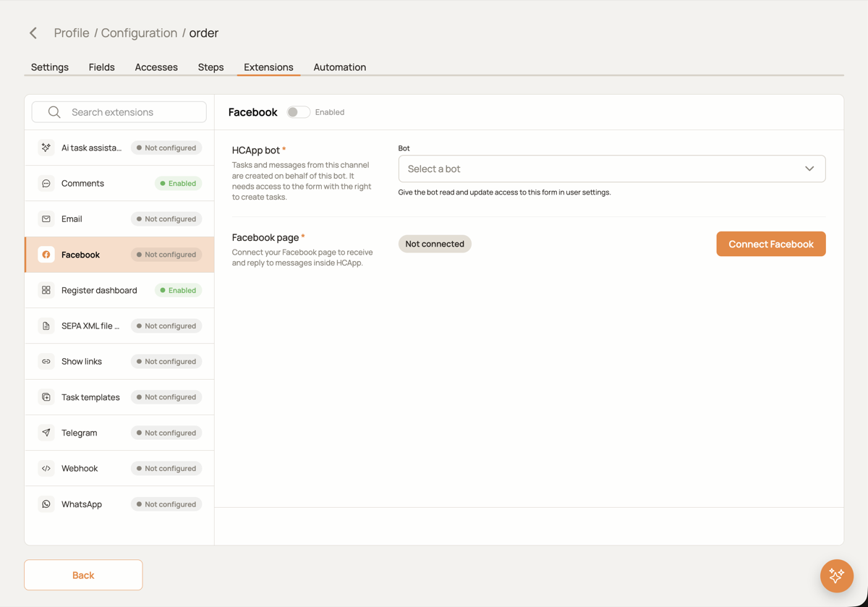Open the floating AI sparkle assistant button
The height and width of the screenshot is (607, 868).
pyautogui.click(x=837, y=576)
